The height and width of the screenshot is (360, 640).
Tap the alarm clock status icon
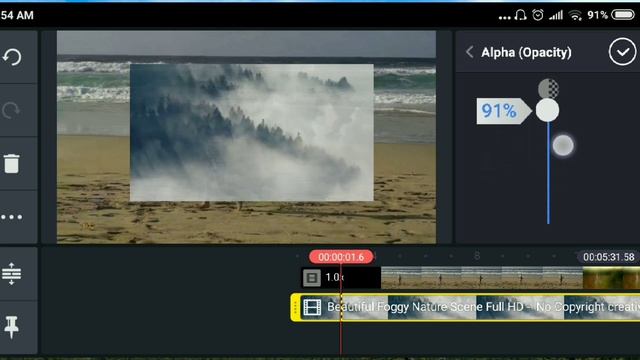[x=538, y=15]
